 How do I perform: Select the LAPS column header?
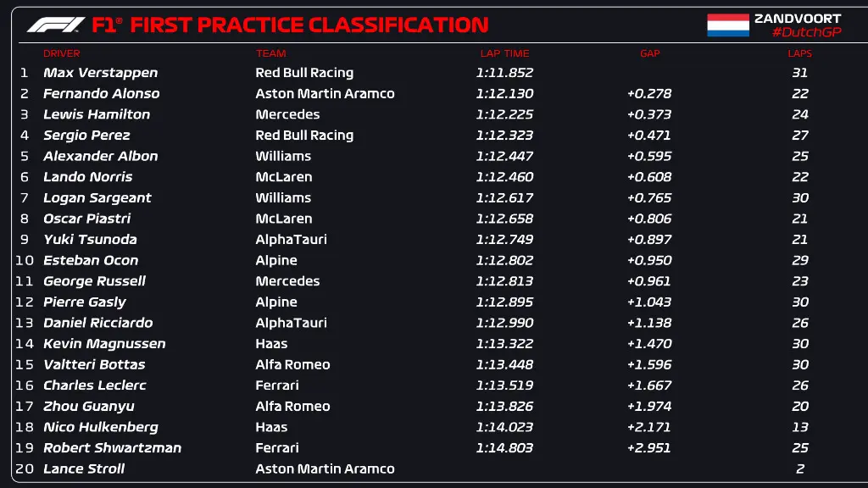(799, 53)
